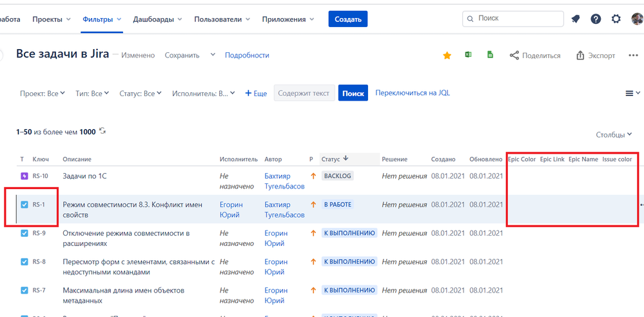Screen dimensions: 644x317
Task: Click the priority arrow for RS-8
Action: (313, 261)
